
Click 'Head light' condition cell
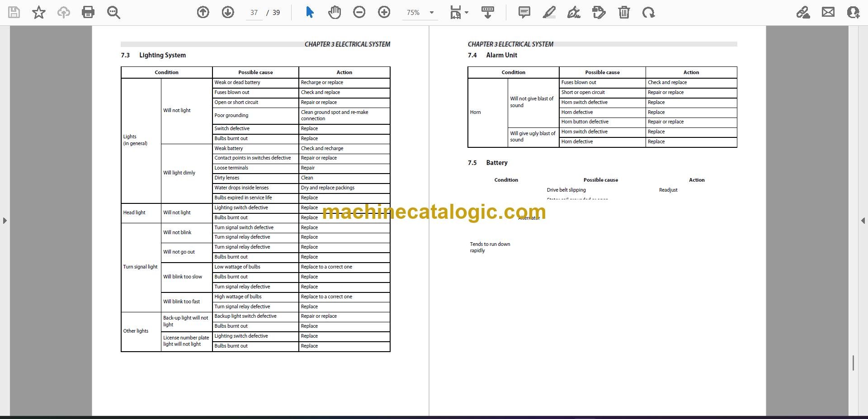(x=141, y=213)
